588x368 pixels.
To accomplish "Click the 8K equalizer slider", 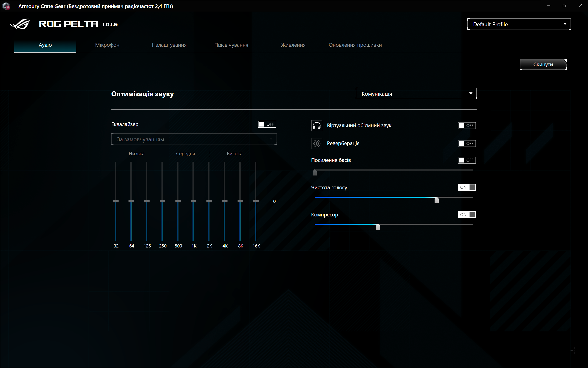I will coord(240,201).
